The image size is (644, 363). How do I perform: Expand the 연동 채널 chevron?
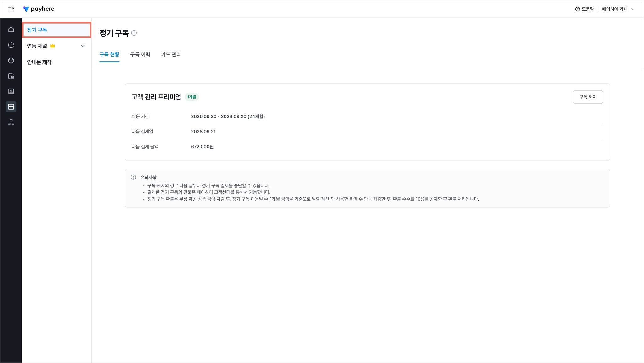pos(83,46)
